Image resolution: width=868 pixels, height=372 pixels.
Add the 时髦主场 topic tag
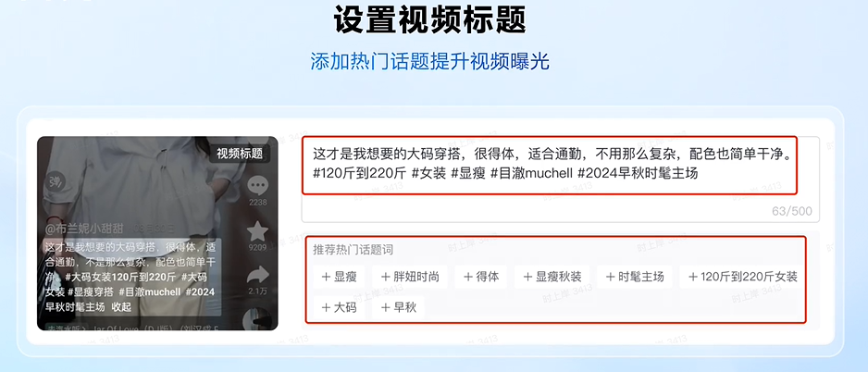click(635, 277)
